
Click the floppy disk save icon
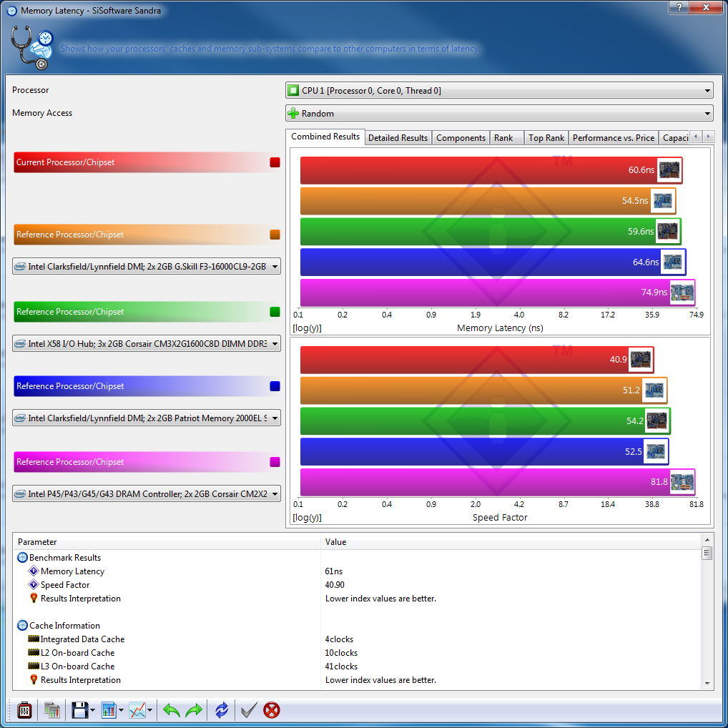pos(80,710)
